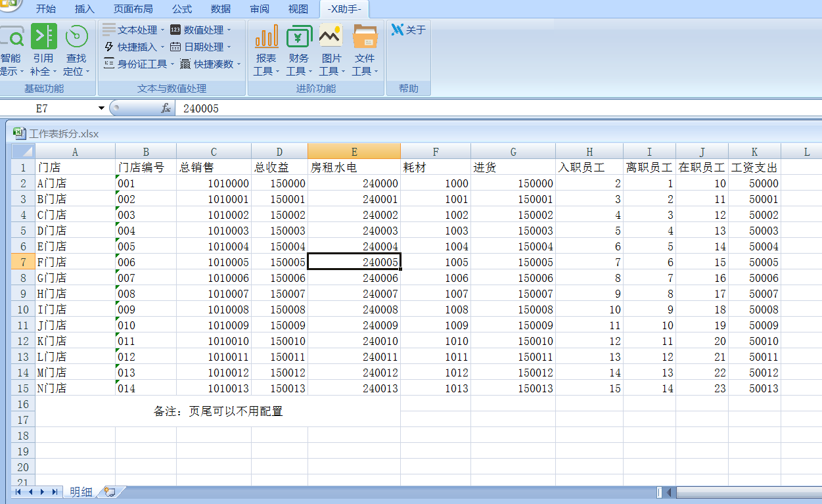822x504 pixels.
Task: Expand the 快捷凑数 dropdown arrow
Action: (239, 64)
